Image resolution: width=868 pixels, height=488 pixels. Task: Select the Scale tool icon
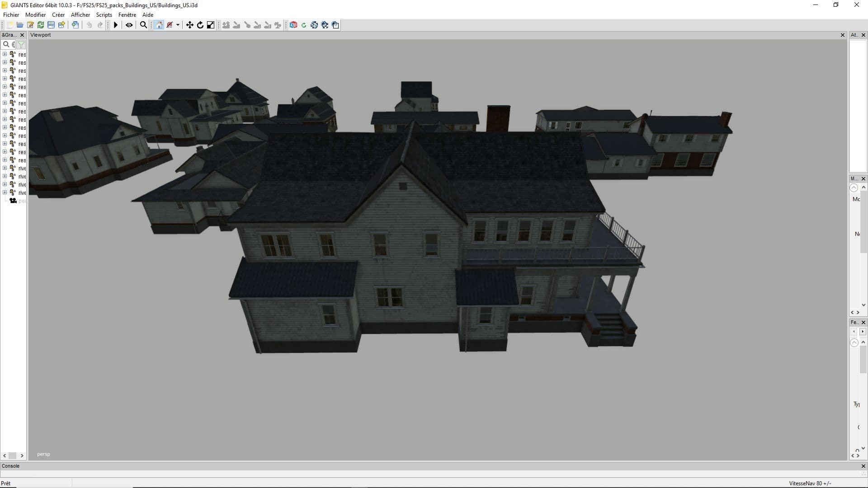click(x=211, y=25)
